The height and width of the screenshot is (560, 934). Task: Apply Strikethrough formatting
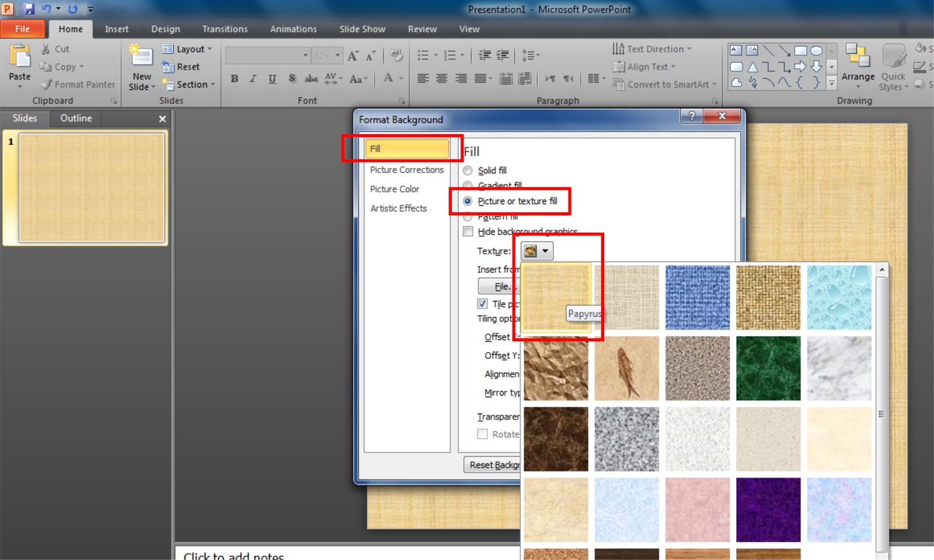pyautogui.click(x=311, y=79)
